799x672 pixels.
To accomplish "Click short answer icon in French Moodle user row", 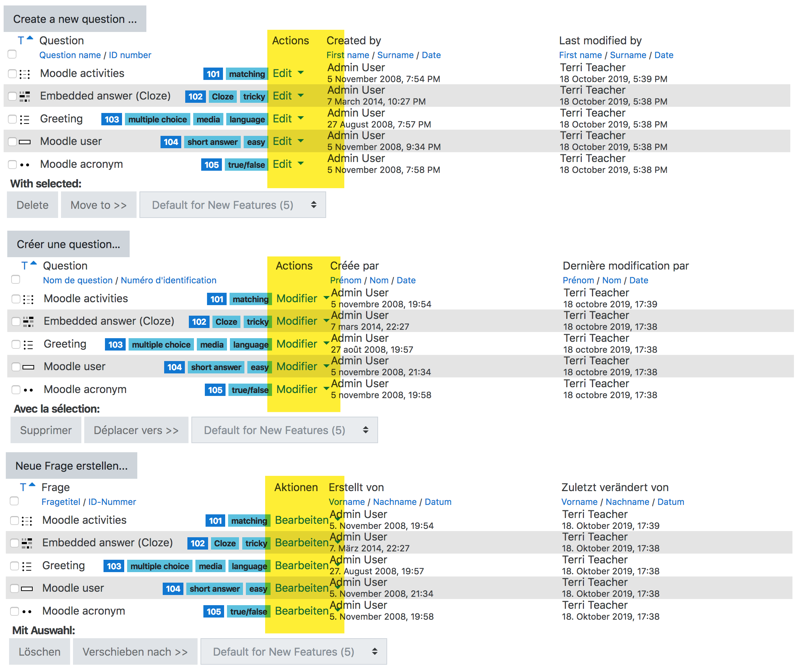I will click(x=28, y=367).
